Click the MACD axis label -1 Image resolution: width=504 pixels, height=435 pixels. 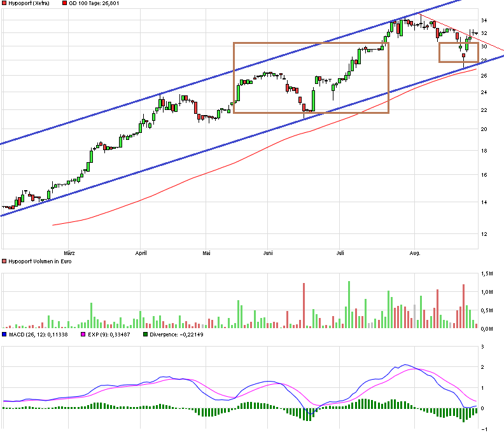(x=484, y=429)
